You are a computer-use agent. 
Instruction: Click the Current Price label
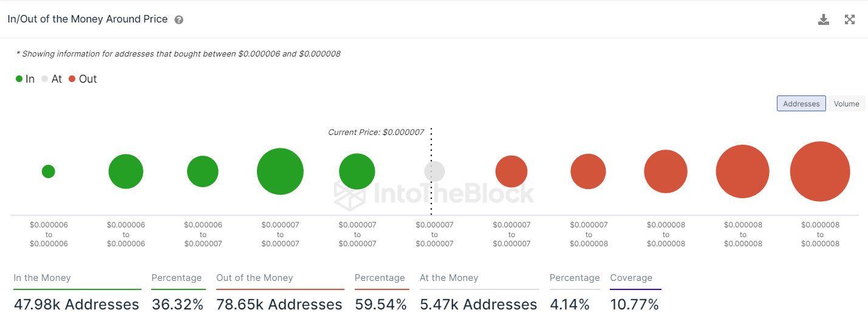click(x=375, y=132)
